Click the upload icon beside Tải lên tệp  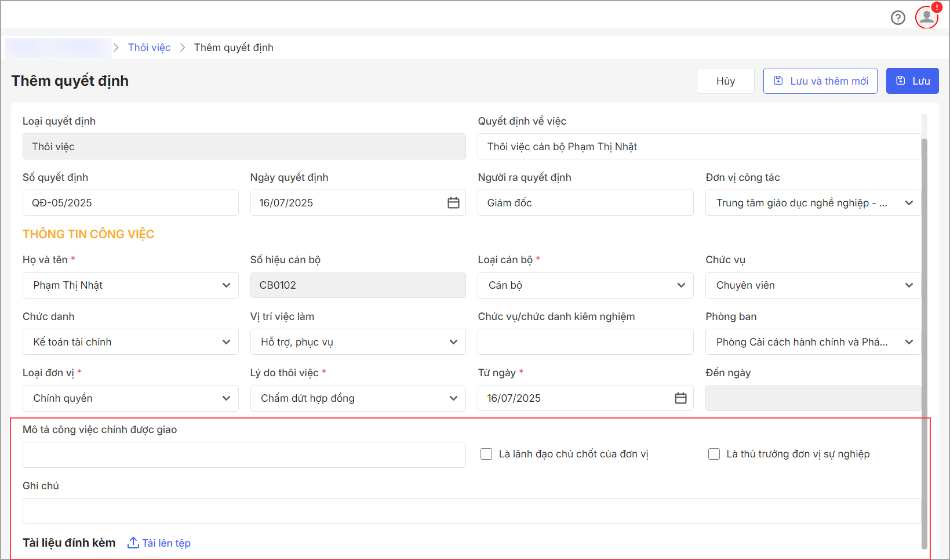click(133, 543)
